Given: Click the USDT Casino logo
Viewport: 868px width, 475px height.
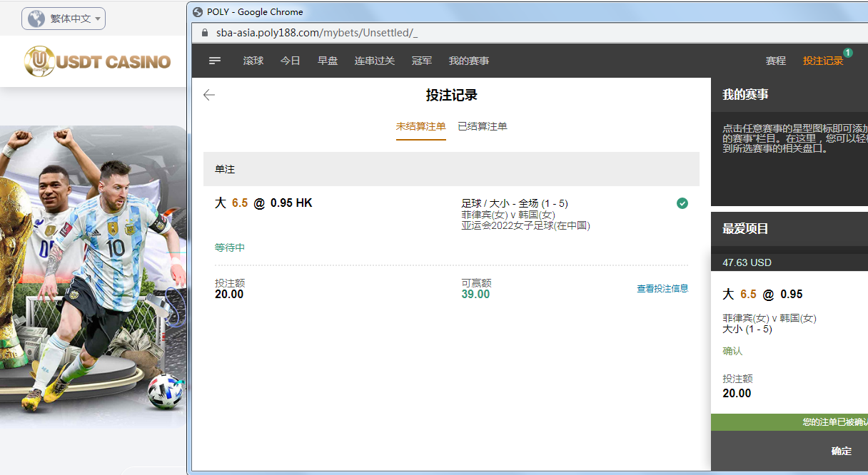Looking at the screenshot, I should pyautogui.click(x=97, y=61).
